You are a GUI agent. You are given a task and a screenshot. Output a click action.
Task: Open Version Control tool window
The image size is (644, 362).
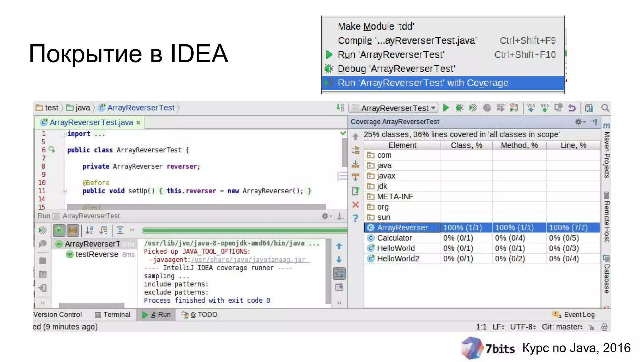point(58,315)
